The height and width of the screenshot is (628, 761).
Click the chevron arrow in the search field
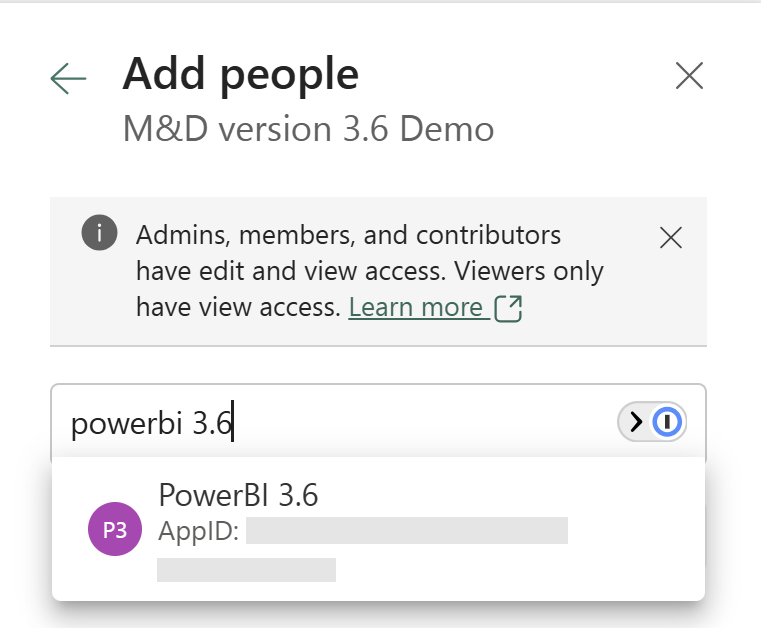635,422
